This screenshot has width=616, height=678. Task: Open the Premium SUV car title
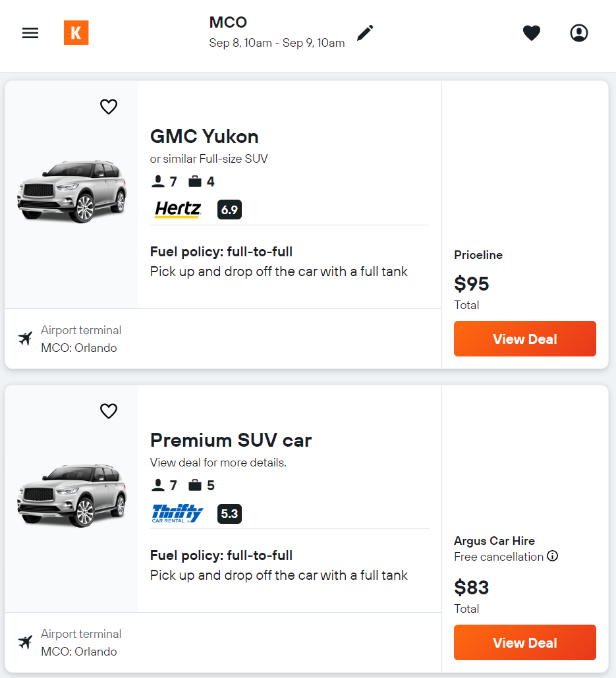[x=231, y=440]
